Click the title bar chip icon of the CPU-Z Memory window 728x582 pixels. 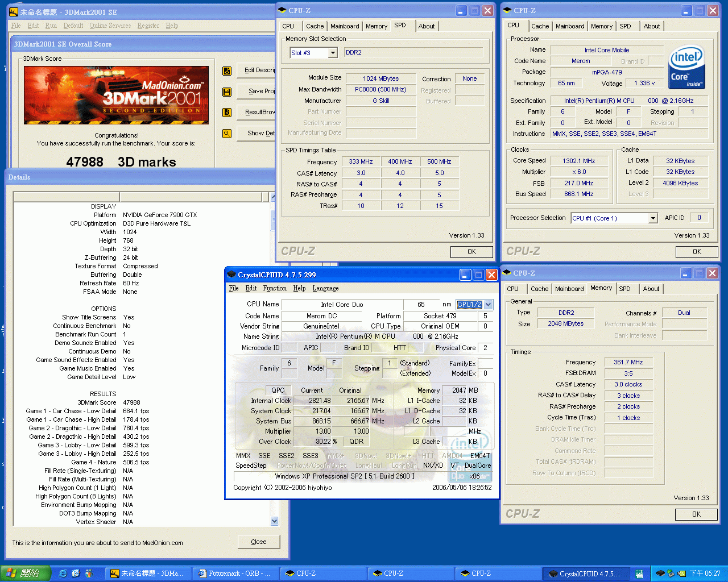click(507, 273)
